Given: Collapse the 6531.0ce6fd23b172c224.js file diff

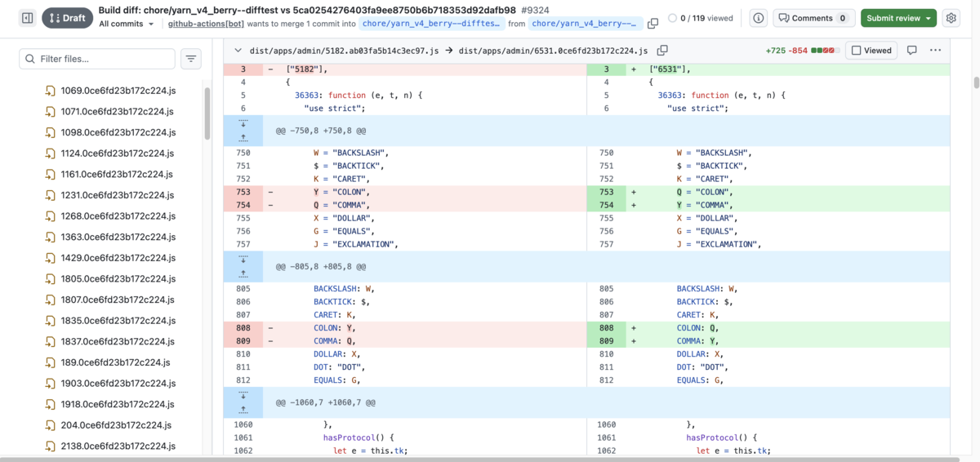Looking at the screenshot, I should 238,51.
